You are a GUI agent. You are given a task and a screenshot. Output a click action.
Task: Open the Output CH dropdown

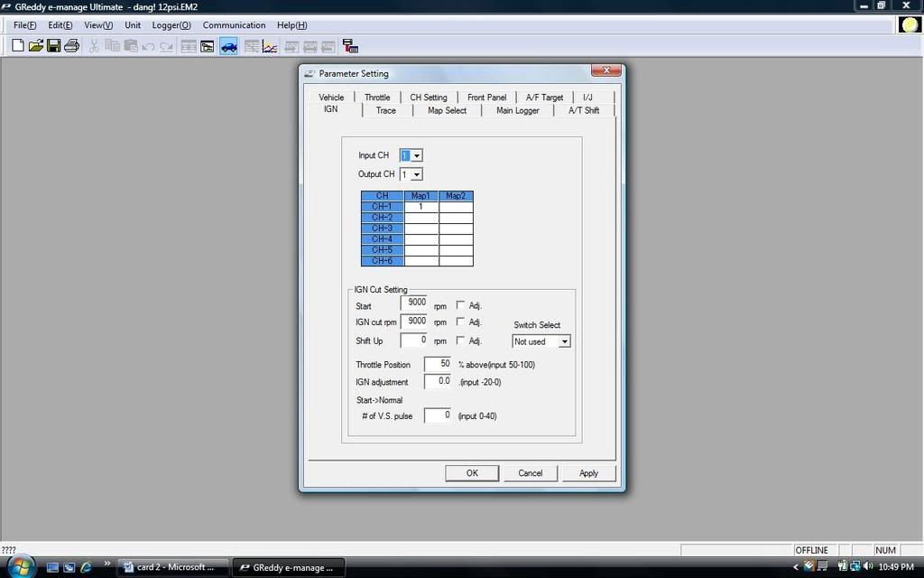click(417, 174)
